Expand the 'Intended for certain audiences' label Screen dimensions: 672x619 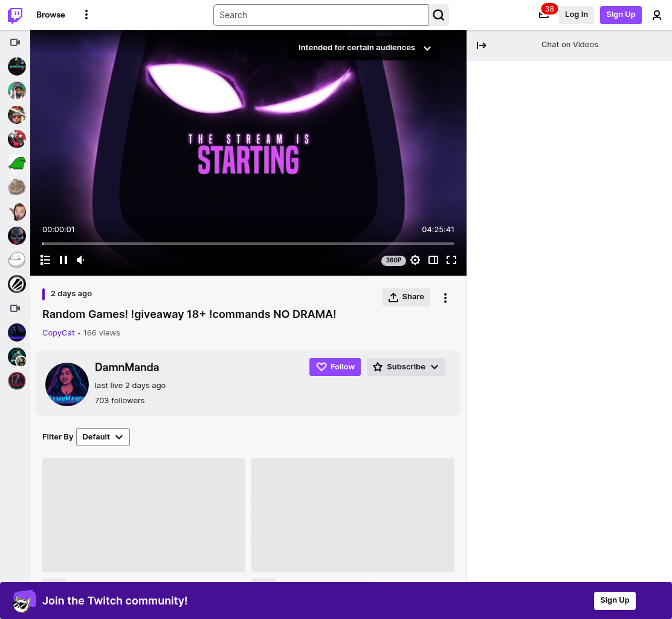(x=364, y=48)
